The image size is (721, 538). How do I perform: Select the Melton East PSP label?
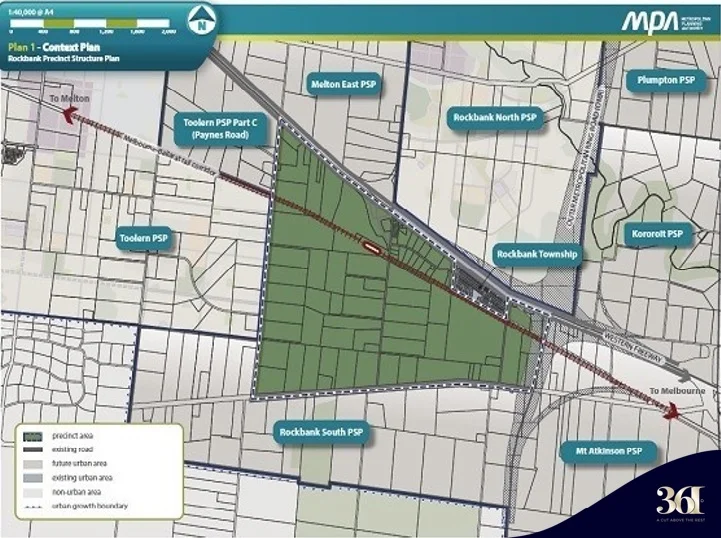coord(345,85)
